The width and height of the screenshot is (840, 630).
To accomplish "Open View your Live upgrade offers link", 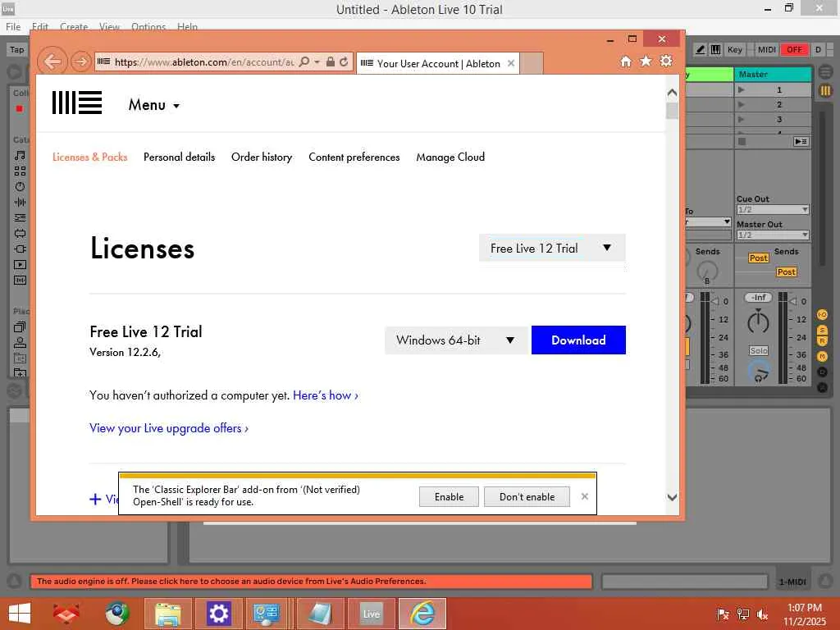I will [169, 428].
